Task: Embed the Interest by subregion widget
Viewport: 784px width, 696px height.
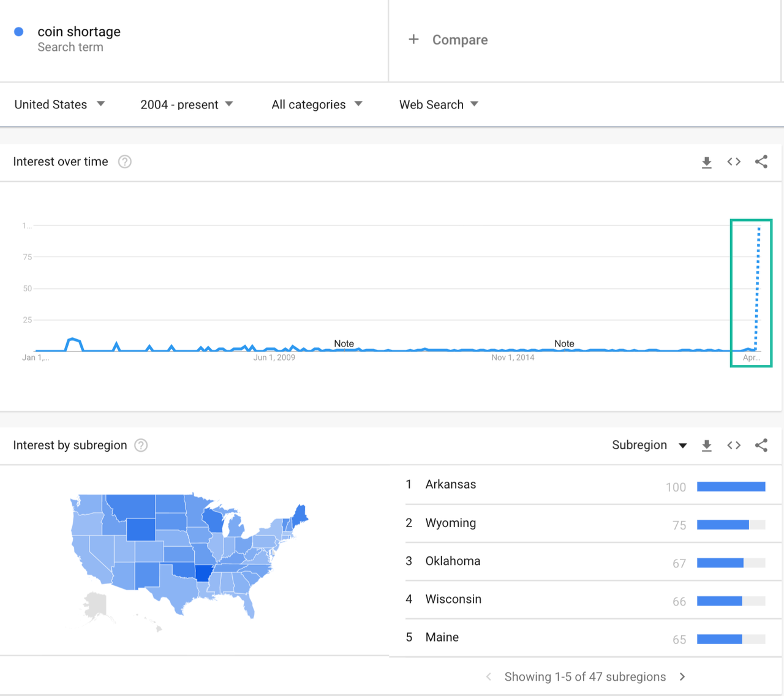Action: [x=734, y=445]
